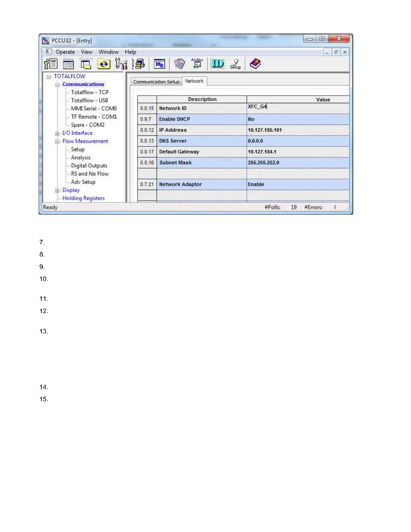Image resolution: width=411 pixels, height=532 pixels.
Task: Open the Window menu
Action: pos(108,52)
